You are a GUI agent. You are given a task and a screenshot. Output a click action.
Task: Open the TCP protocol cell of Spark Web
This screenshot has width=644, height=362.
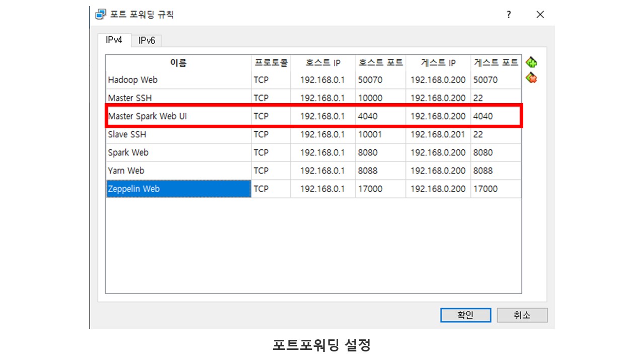point(271,152)
